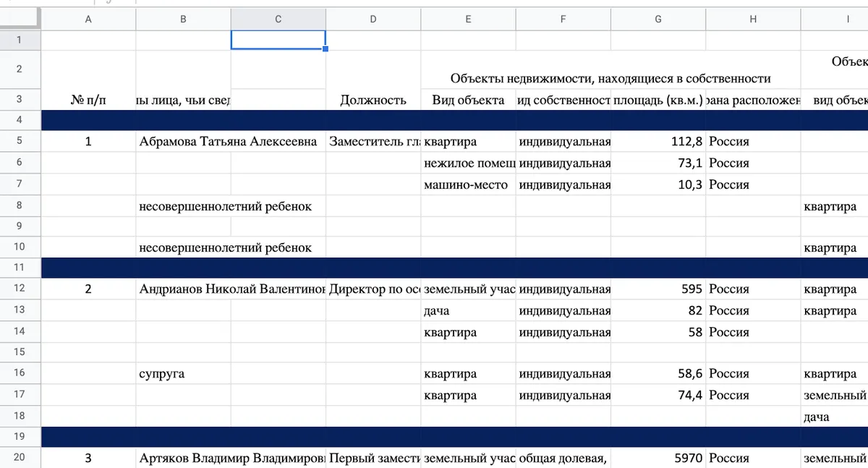Select column B header
This screenshot has height=468, width=868.
(x=183, y=20)
